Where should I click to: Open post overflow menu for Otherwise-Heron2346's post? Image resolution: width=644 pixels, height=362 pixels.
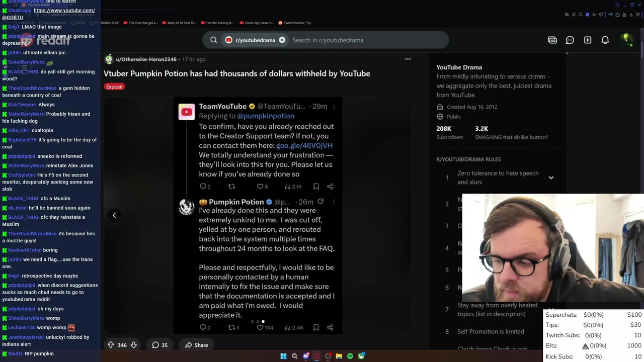(x=408, y=59)
